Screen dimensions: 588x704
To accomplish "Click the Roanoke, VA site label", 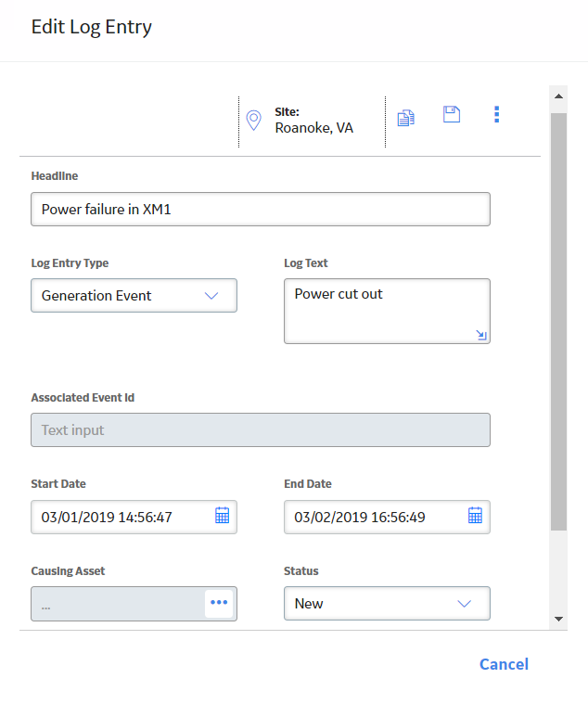I will (x=313, y=128).
